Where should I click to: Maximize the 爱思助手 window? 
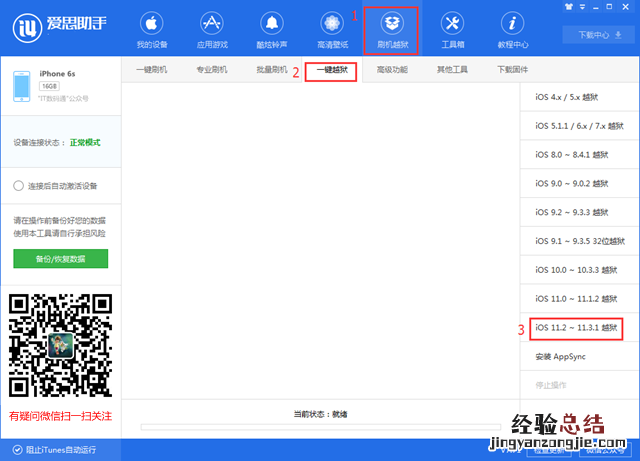click(609, 7)
